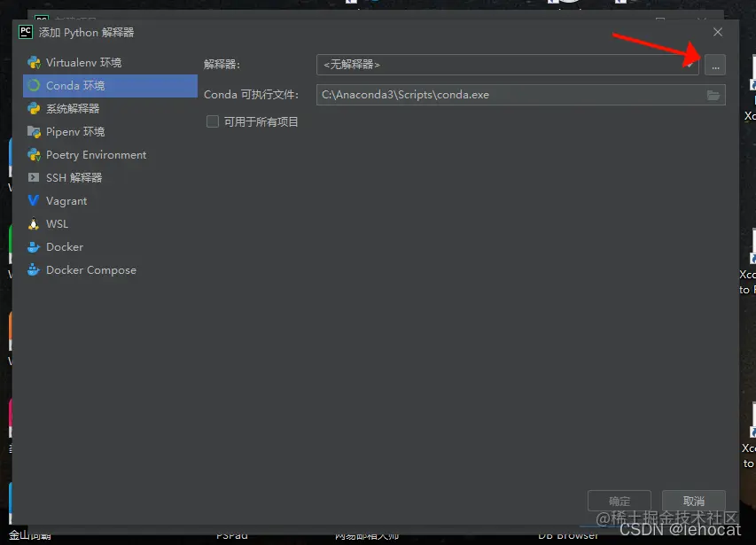Click the WSL penguin icon

point(34,224)
